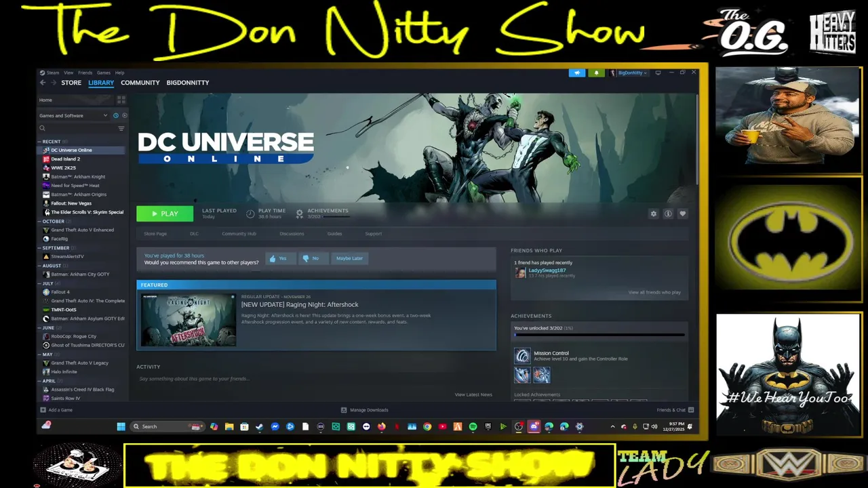Click the green PLAY button
The height and width of the screenshot is (488, 868).
pos(165,213)
